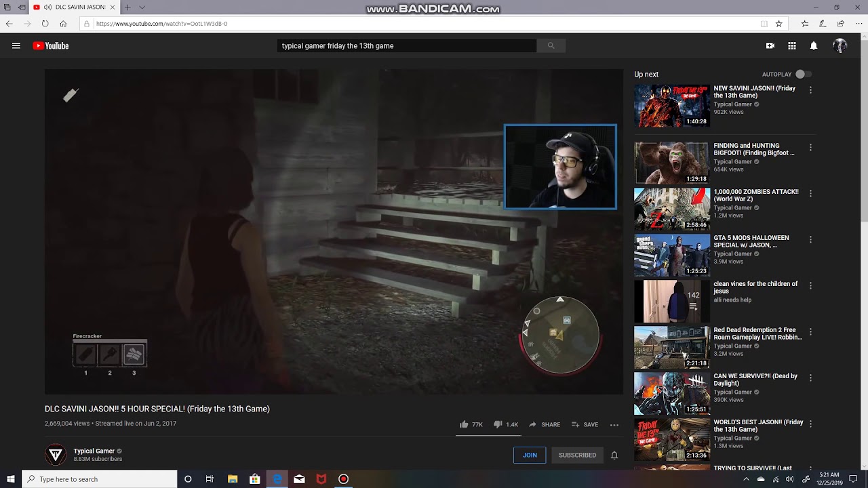Screen dimensions: 868x488
Task: Click the video player area
Action: coord(334,232)
